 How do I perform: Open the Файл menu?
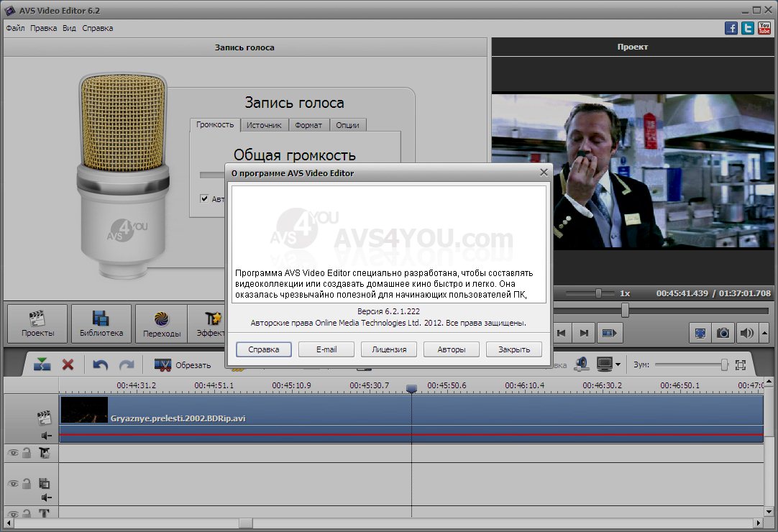coord(15,28)
